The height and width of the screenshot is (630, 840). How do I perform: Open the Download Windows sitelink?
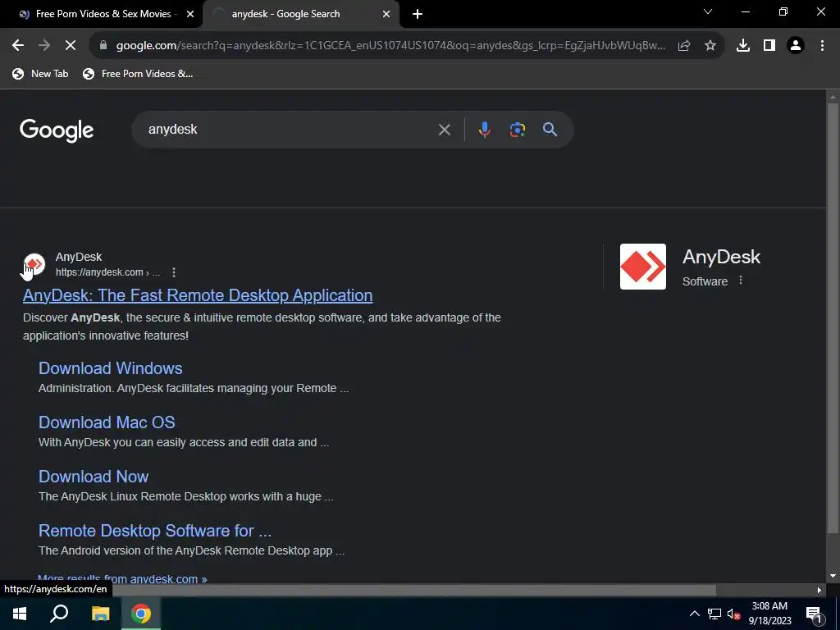point(111,368)
